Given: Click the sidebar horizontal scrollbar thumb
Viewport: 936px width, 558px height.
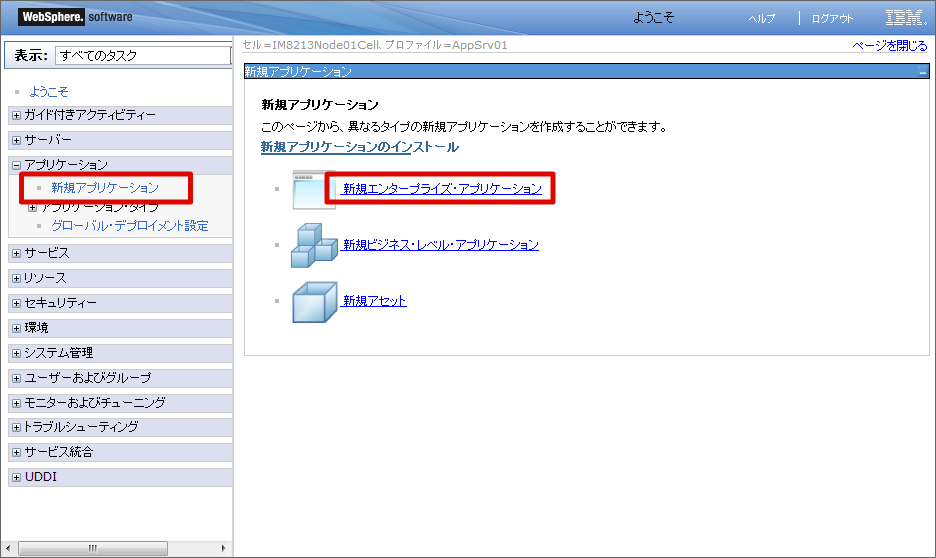Looking at the screenshot, I should [93, 548].
